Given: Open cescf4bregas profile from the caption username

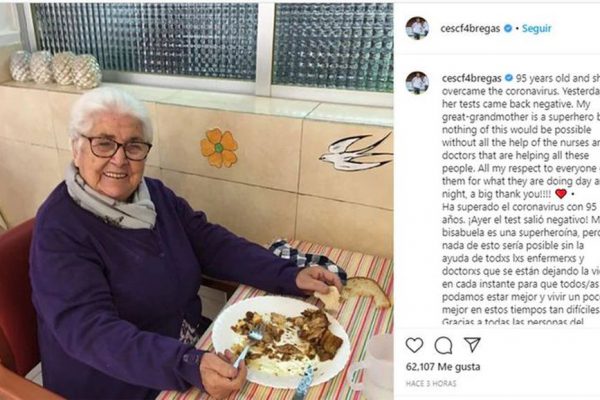Looking at the screenshot, I should [x=471, y=78].
